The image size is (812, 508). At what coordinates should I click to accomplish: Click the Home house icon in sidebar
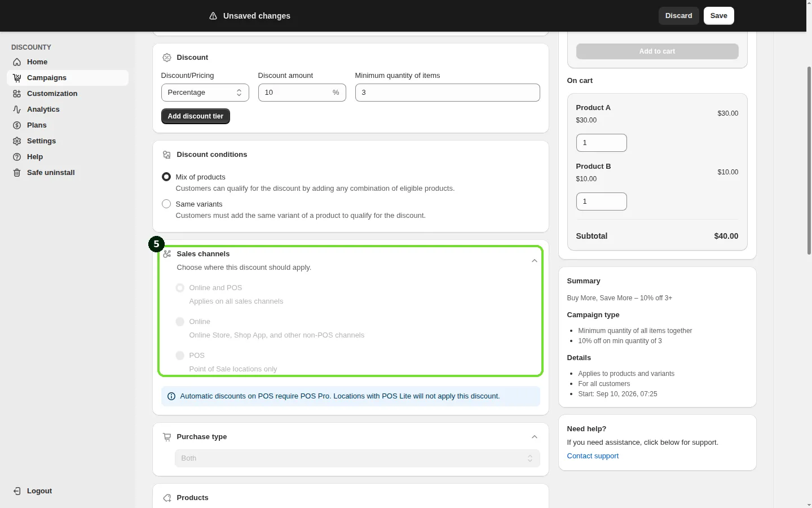17,62
